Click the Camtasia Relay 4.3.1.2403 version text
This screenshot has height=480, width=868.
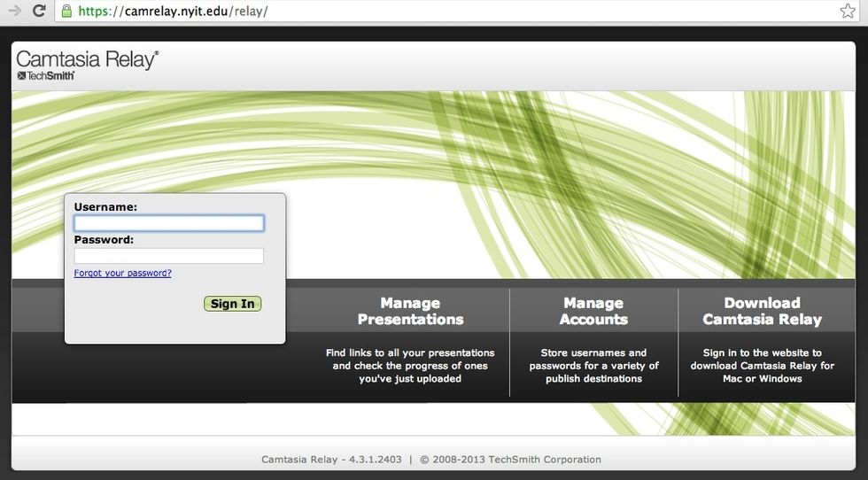[x=331, y=460]
